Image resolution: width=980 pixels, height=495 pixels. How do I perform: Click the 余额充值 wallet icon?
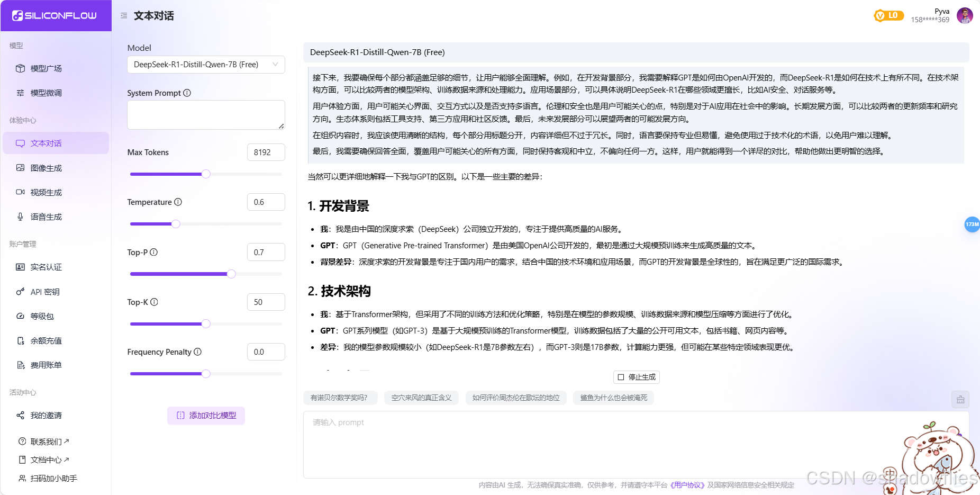pos(20,340)
